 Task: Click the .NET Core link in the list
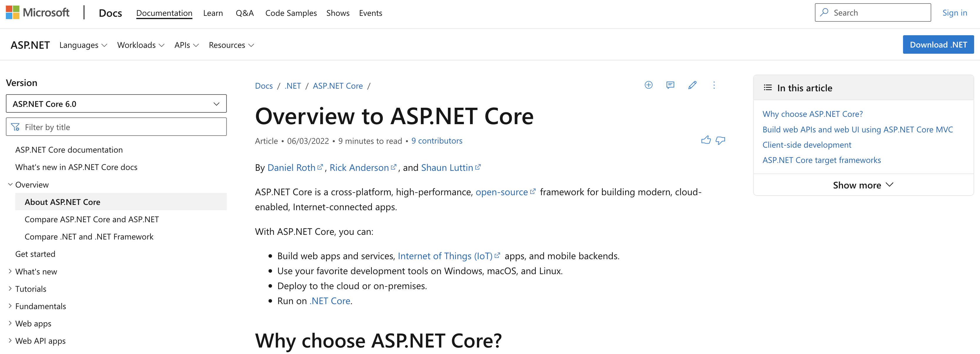click(x=330, y=301)
